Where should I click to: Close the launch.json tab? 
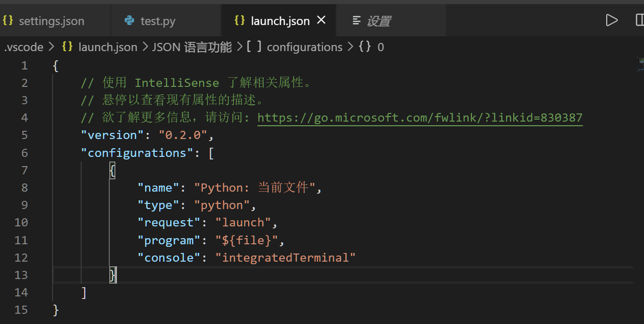point(321,20)
